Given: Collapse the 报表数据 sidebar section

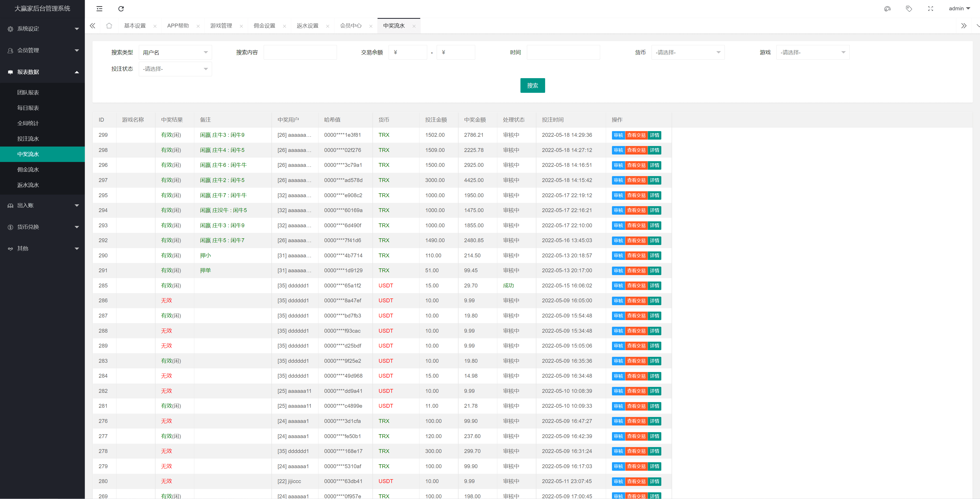Looking at the screenshot, I should point(42,72).
